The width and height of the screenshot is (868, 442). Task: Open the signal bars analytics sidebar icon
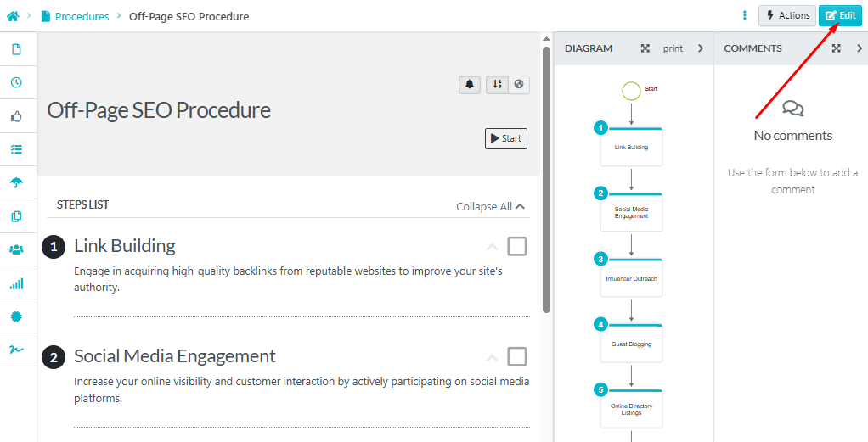point(17,284)
